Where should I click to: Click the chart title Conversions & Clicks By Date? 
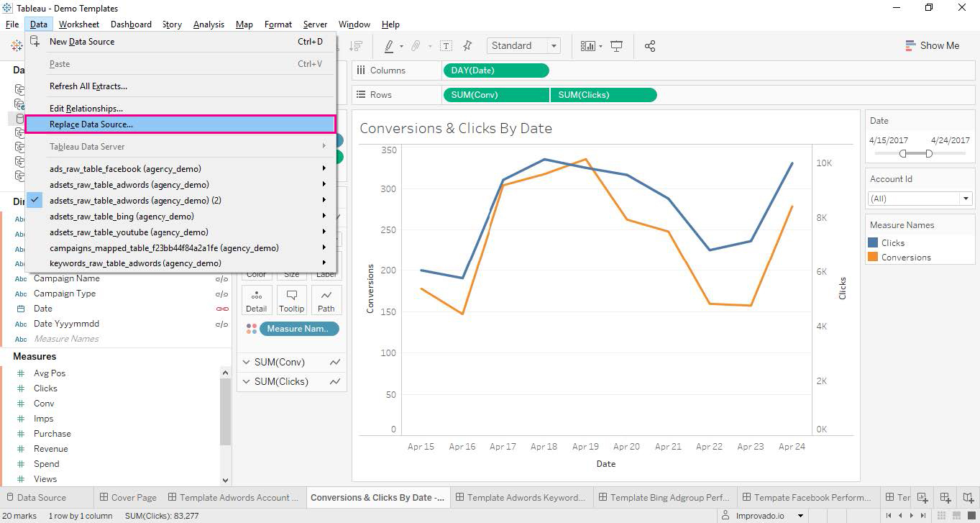coord(456,129)
